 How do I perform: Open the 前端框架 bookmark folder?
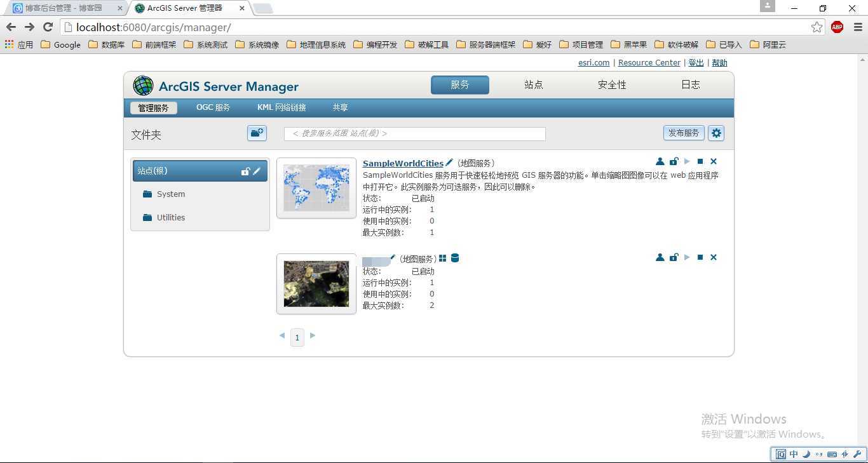click(x=154, y=44)
